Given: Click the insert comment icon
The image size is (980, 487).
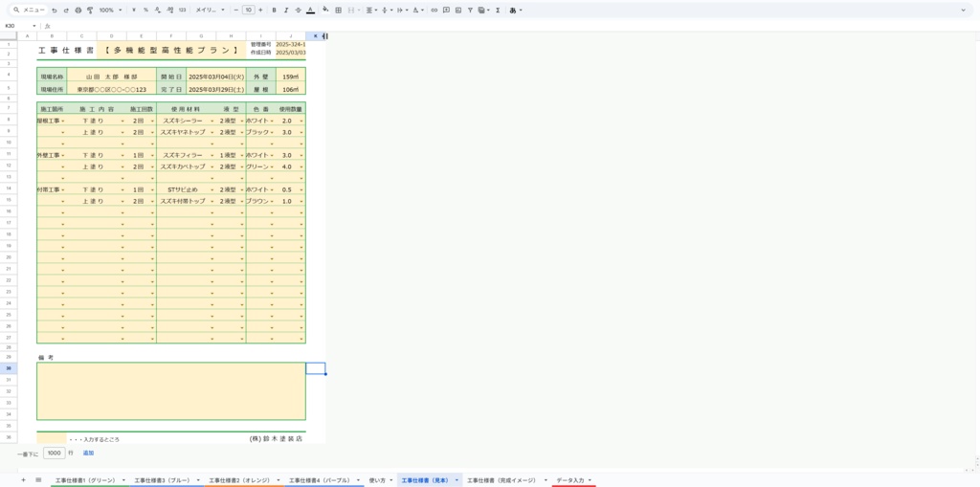Looking at the screenshot, I should (x=446, y=10).
